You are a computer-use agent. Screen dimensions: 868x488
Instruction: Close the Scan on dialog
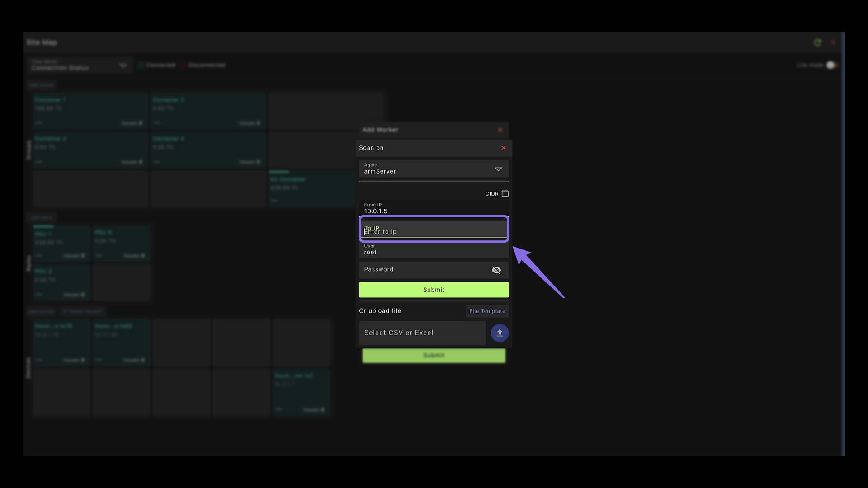pyautogui.click(x=503, y=148)
